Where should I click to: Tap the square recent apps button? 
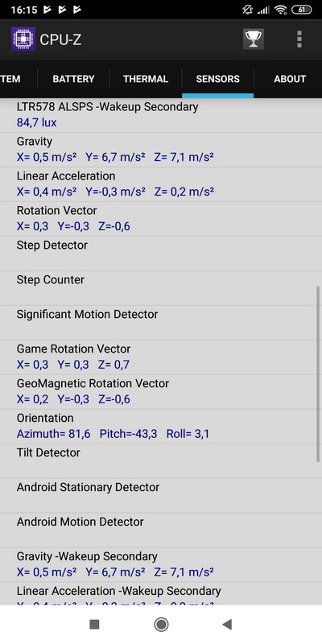94,625
